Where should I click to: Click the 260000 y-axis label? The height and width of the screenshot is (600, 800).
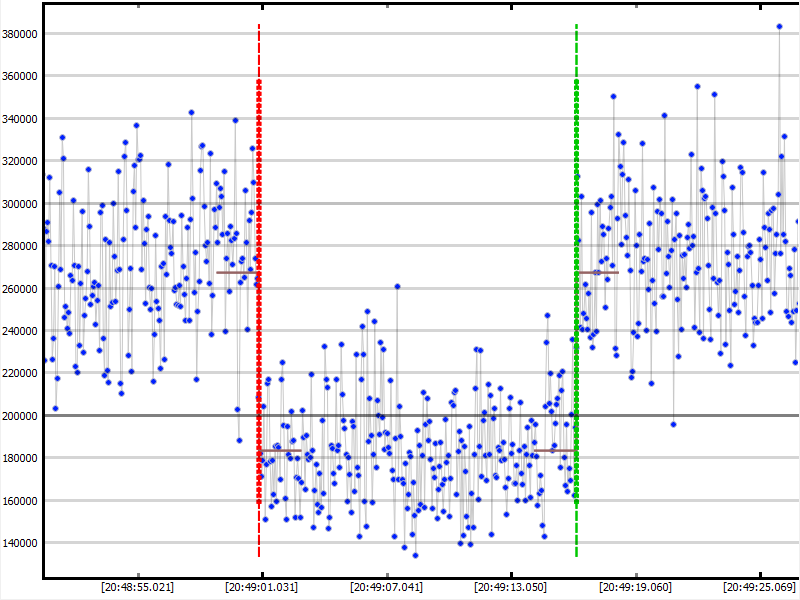tap(20, 289)
